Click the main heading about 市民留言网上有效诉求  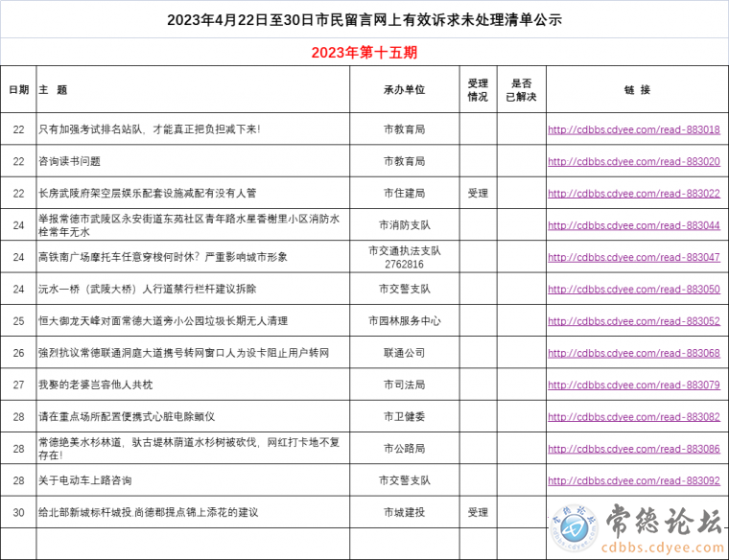coord(364,20)
